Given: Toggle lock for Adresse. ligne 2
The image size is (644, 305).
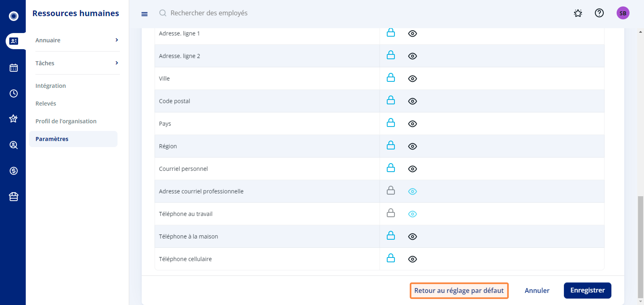Looking at the screenshot, I should click(390, 55).
